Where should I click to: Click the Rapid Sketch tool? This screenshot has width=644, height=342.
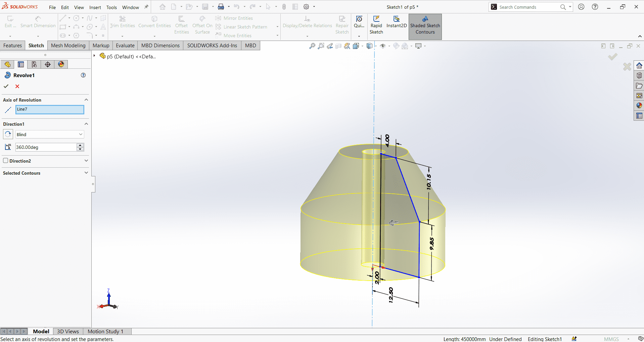coord(376,25)
